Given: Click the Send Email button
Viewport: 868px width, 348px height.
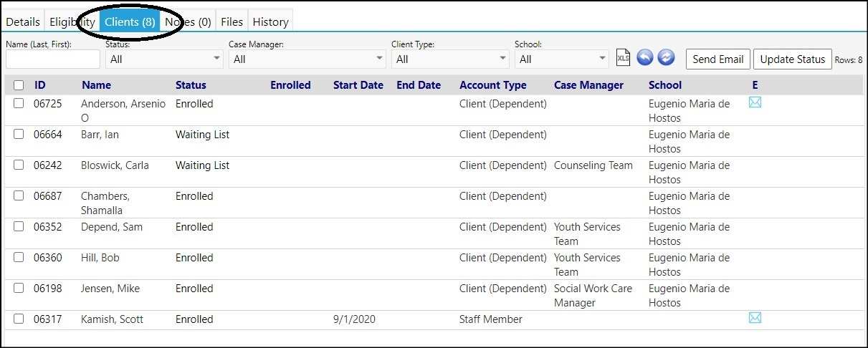Looking at the screenshot, I should (x=718, y=59).
